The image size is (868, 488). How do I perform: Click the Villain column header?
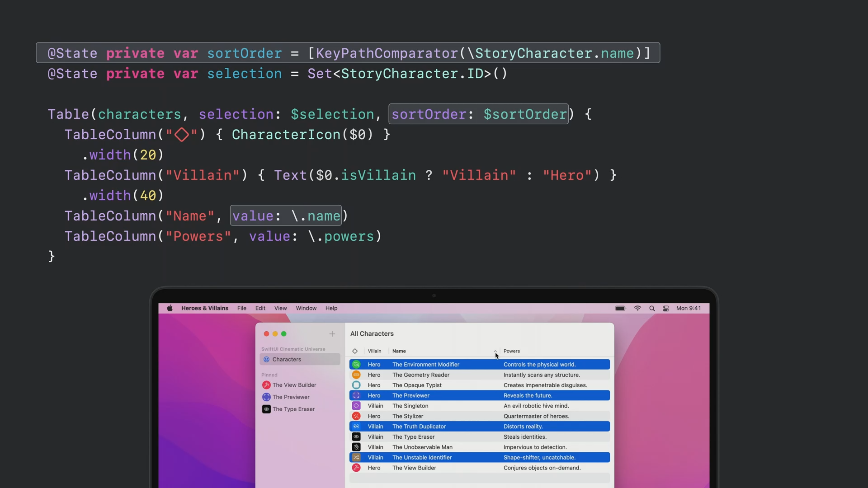[374, 351]
